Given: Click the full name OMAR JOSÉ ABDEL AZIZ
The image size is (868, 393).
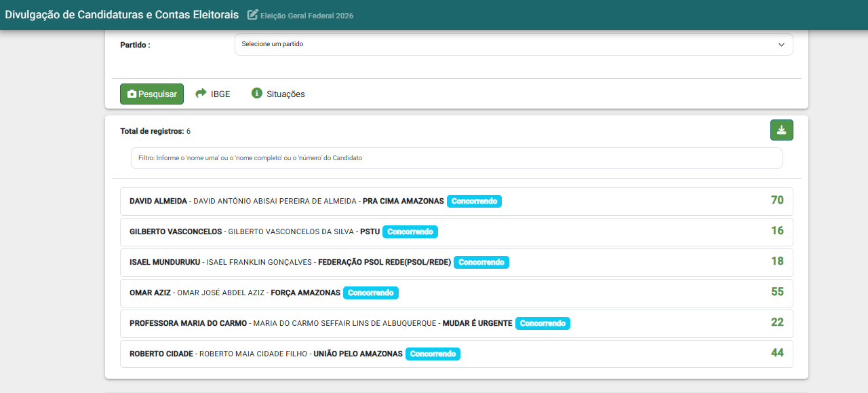Looking at the screenshot, I should tap(220, 293).
